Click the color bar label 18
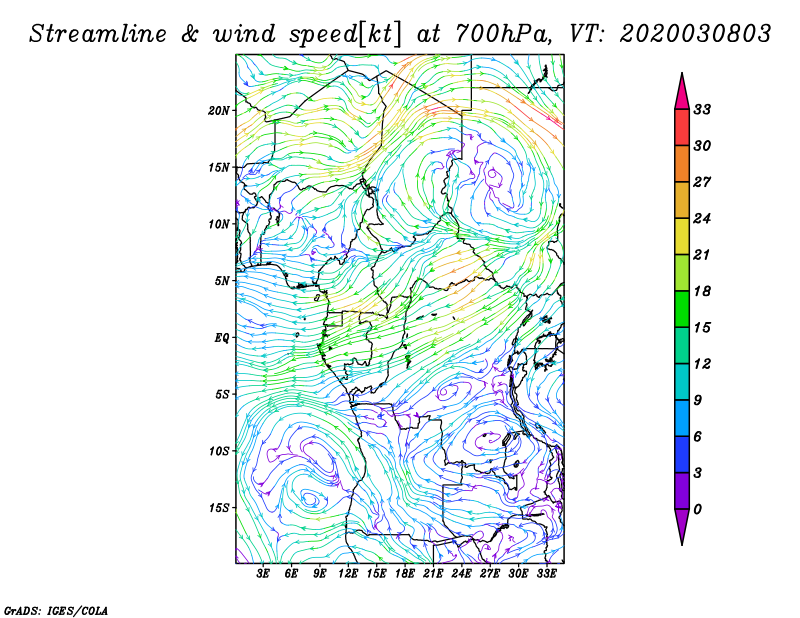 [702, 291]
